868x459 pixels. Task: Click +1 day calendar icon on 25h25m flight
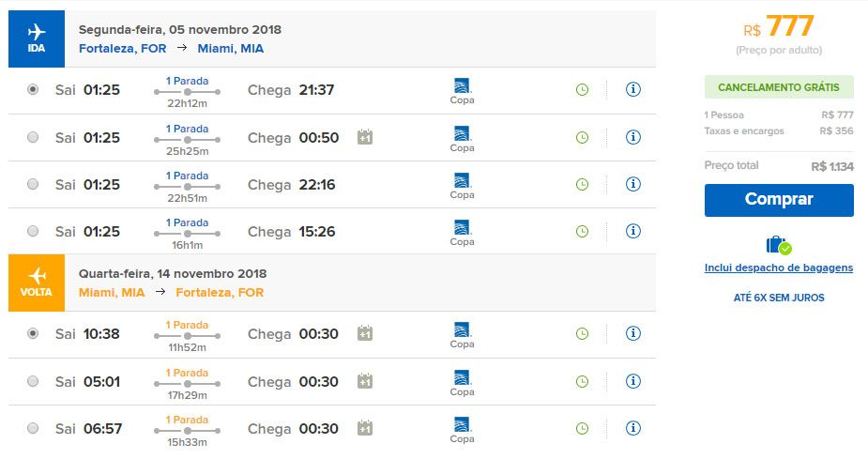365,137
